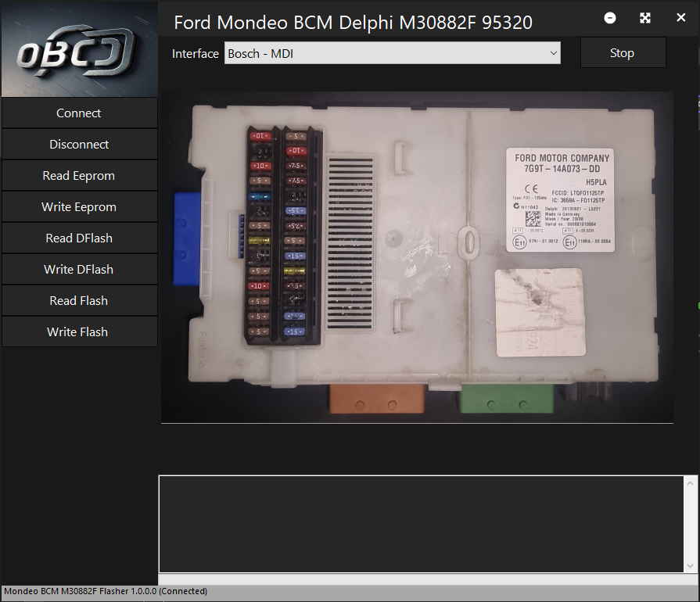Start Read DFlash operation
This screenshot has height=602, width=700.
coord(79,238)
